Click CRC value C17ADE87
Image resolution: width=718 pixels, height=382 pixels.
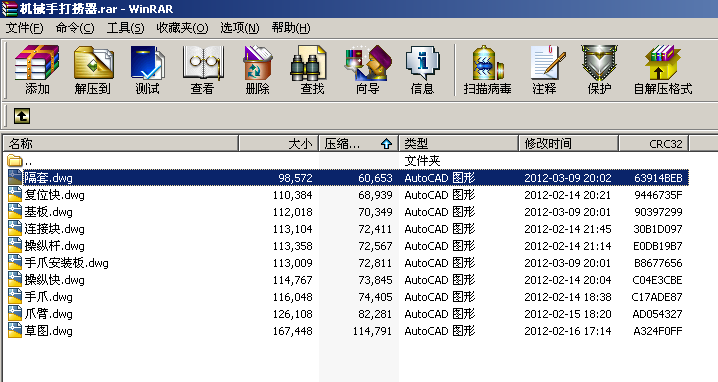coord(657,297)
